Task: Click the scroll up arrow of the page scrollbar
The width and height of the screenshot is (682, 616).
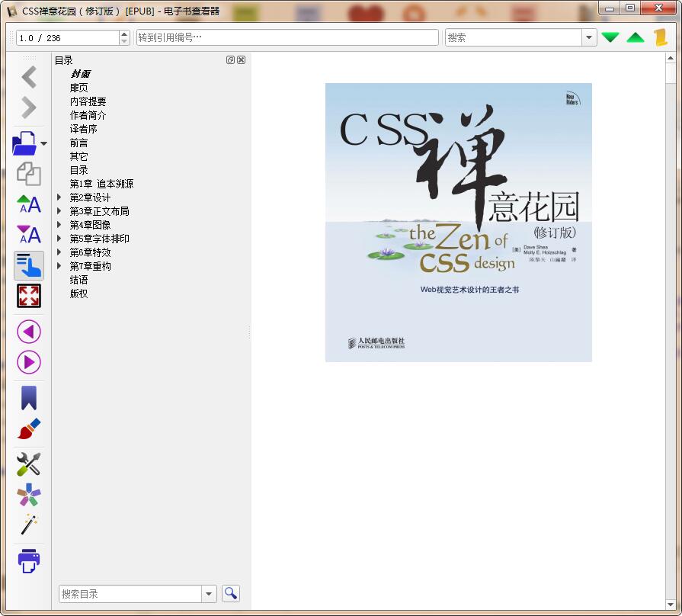Action: click(671, 58)
